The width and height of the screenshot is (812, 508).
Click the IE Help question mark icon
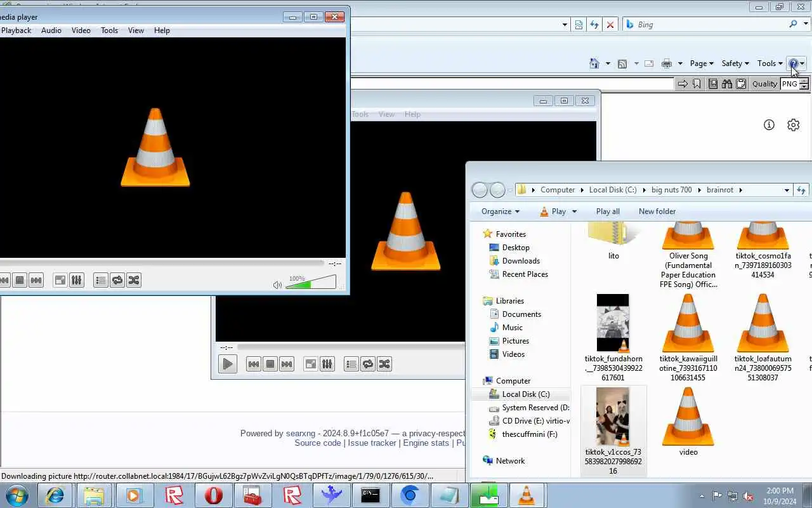pos(793,63)
